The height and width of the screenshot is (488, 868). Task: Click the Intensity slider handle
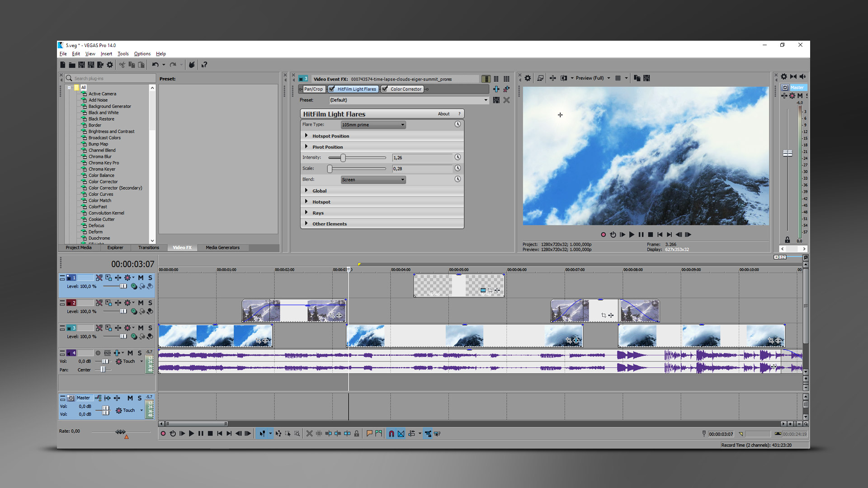coord(343,157)
